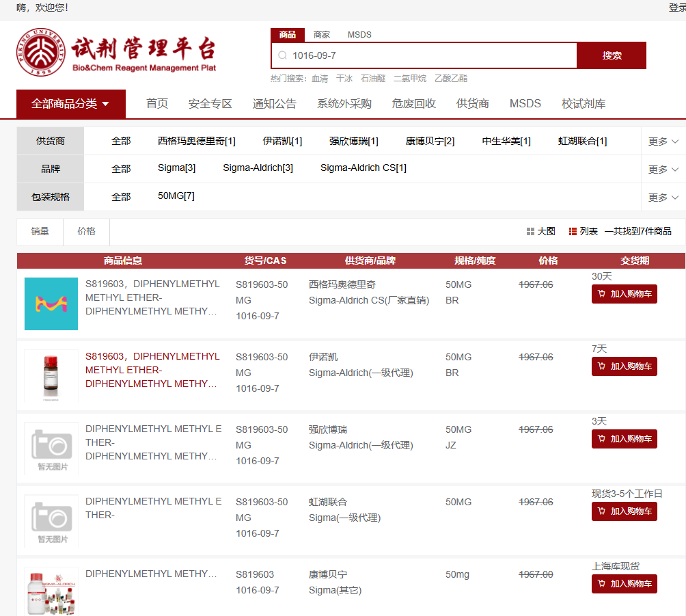Expand more options in 包装规格 row
The height and width of the screenshot is (616, 686).
point(663,198)
